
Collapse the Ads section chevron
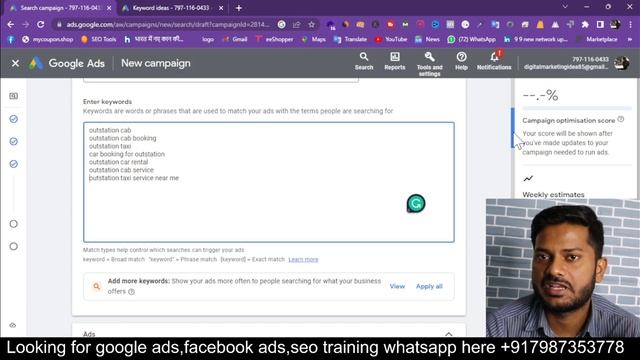click(449, 334)
